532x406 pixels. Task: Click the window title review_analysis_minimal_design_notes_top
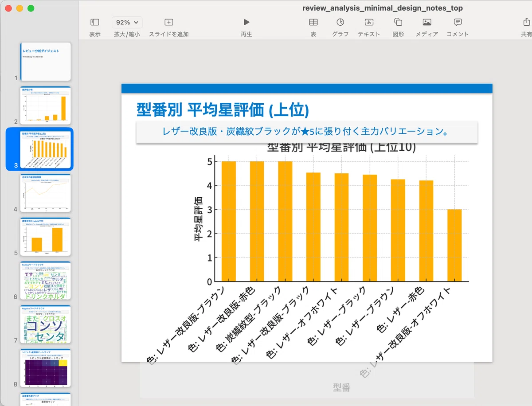point(383,8)
